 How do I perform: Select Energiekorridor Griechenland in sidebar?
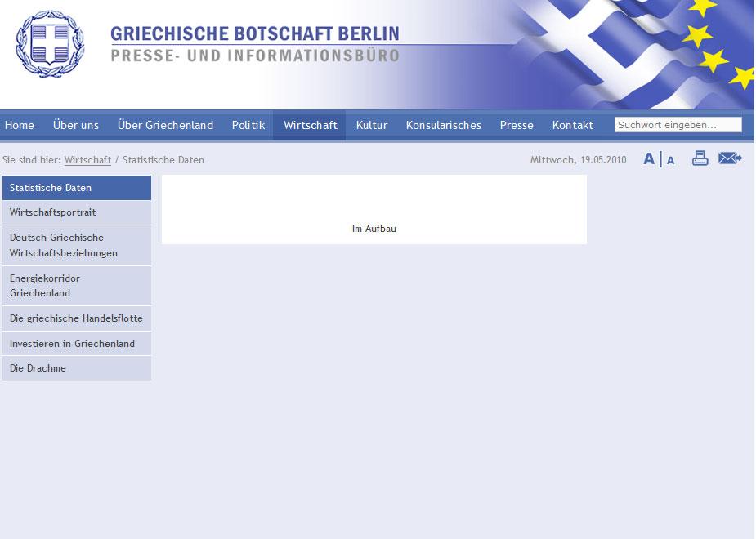[45, 285]
